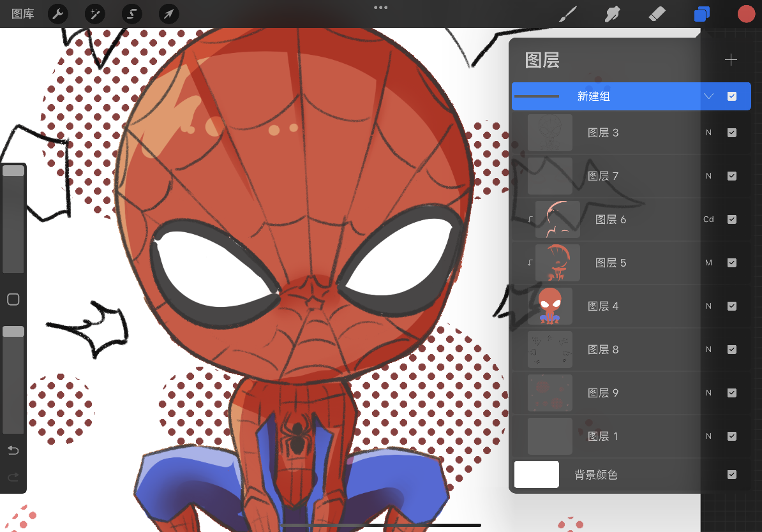Viewport: 762px width, 532px height.
Task: Toggle visibility of 图层 7
Action: [x=732, y=176]
